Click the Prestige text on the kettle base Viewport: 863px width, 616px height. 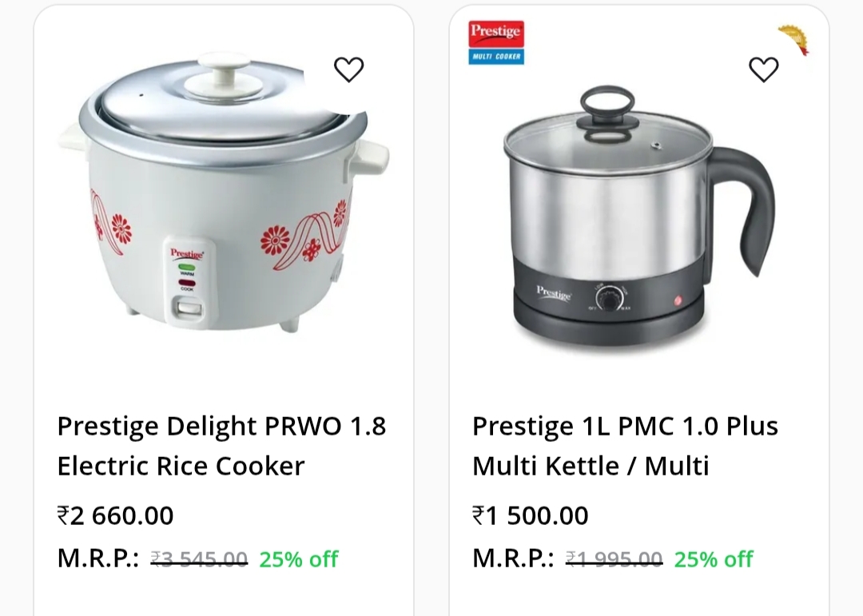[x=554, y=293]
